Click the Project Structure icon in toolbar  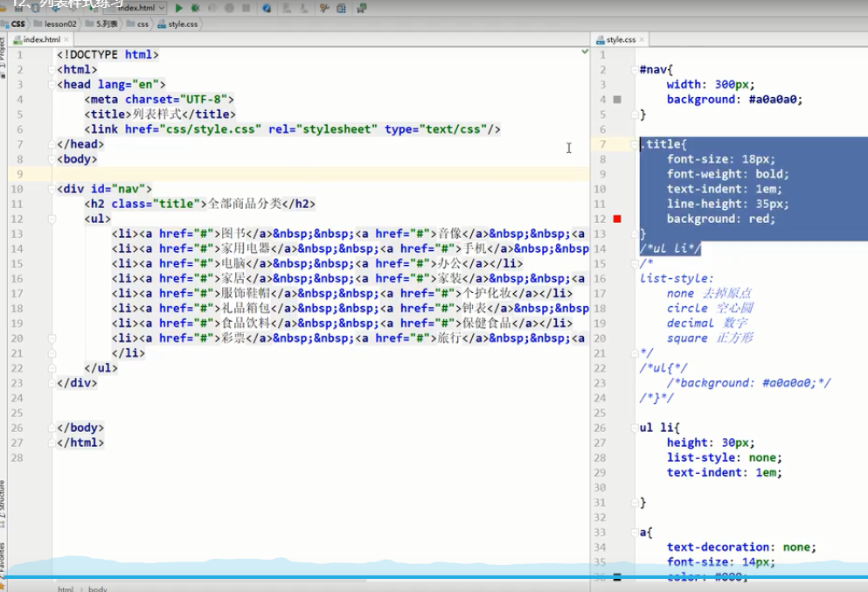point(339,8)
